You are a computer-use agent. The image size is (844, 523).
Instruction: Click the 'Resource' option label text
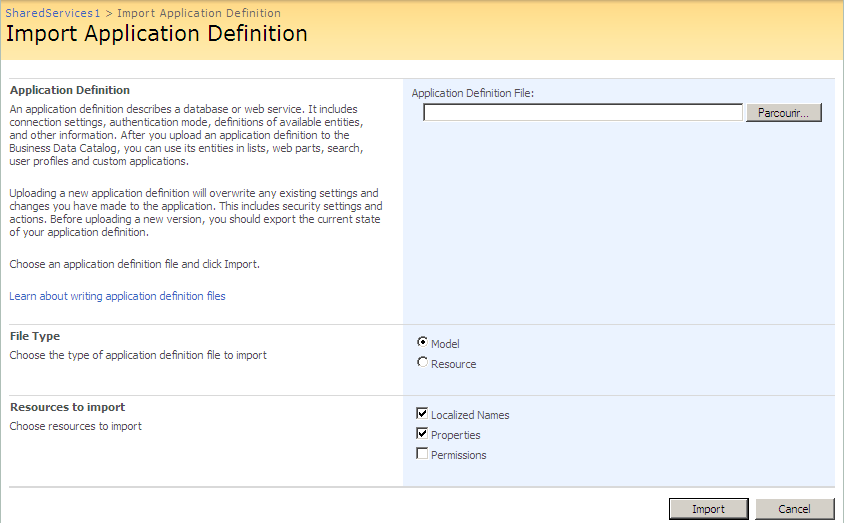click(453, 364)
